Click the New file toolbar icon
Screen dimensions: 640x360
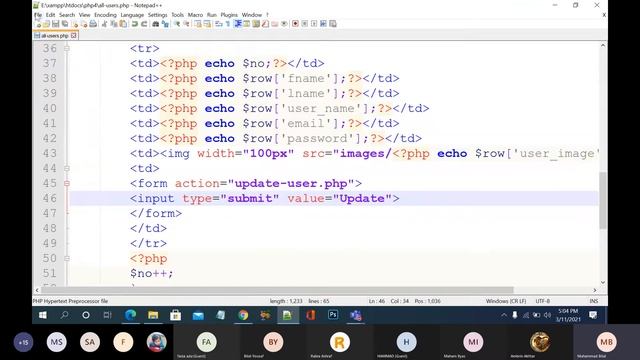pyautogui.click(x=39, y=24)
